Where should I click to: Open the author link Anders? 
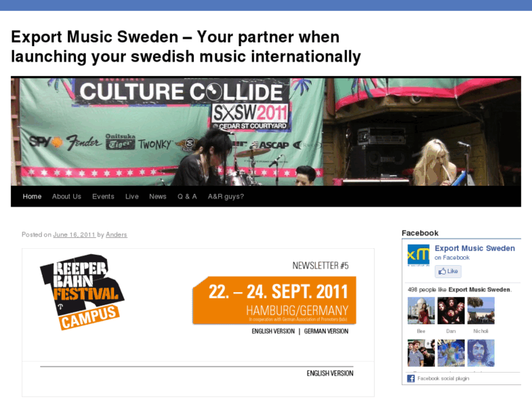116,235
